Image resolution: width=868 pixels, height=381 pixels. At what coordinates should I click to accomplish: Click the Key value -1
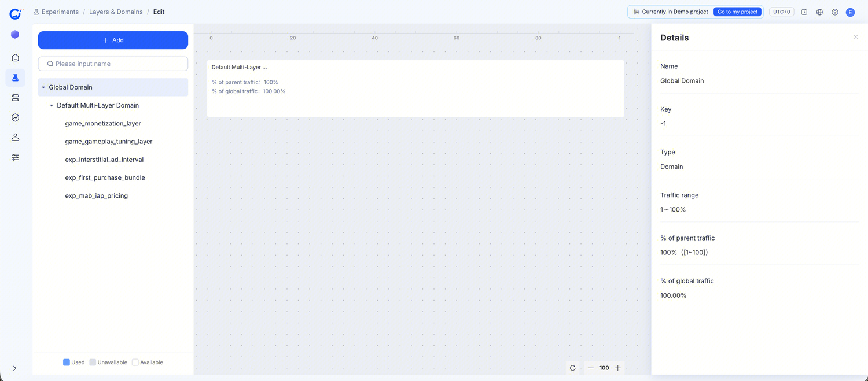click(x=663, y=124)
